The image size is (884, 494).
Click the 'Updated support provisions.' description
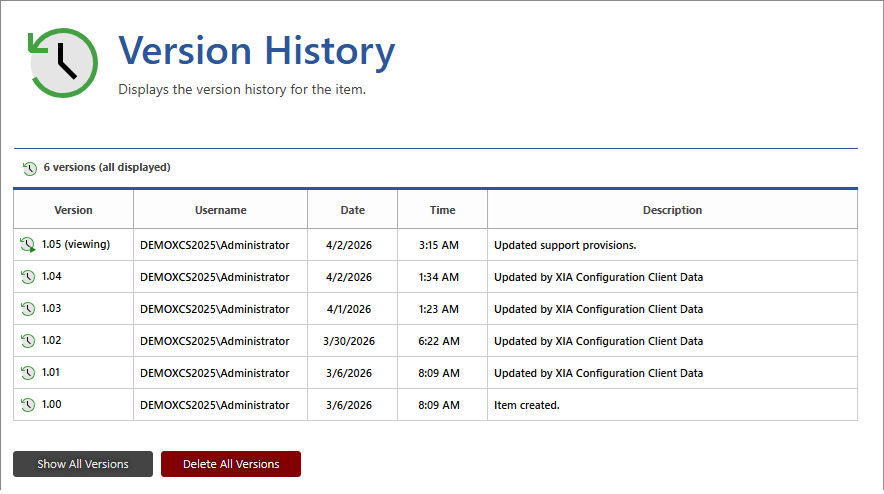tap(565, 245)
